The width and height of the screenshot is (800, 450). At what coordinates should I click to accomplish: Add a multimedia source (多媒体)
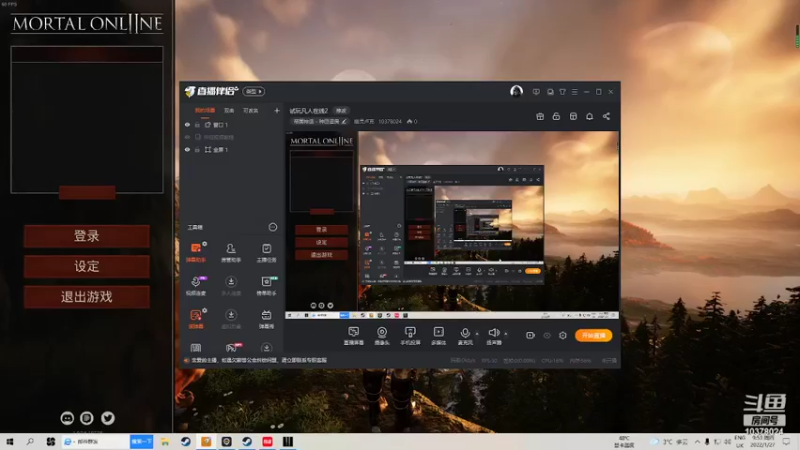click(x=438, y=336)
